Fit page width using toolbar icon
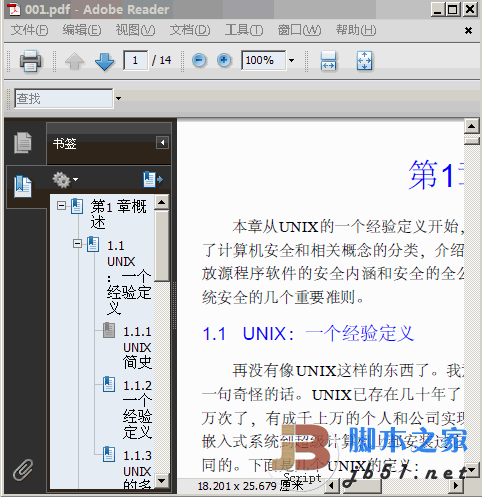482x497 pixels. click(x=328, y=61)
